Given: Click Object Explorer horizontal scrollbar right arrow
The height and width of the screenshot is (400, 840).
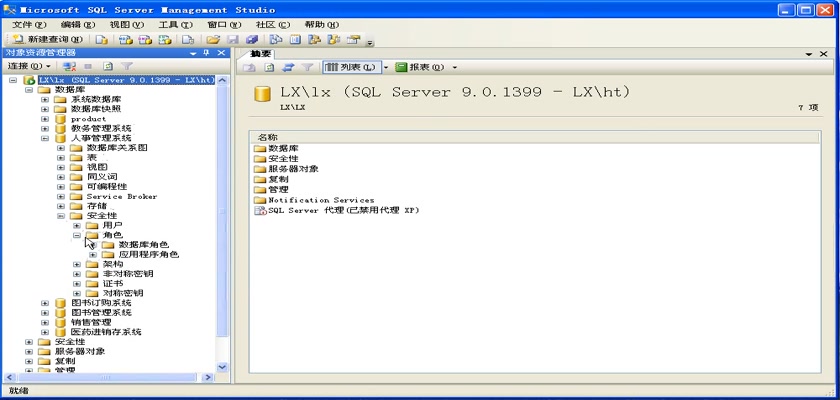Looking at the screenshot, I should click(208, 378).
